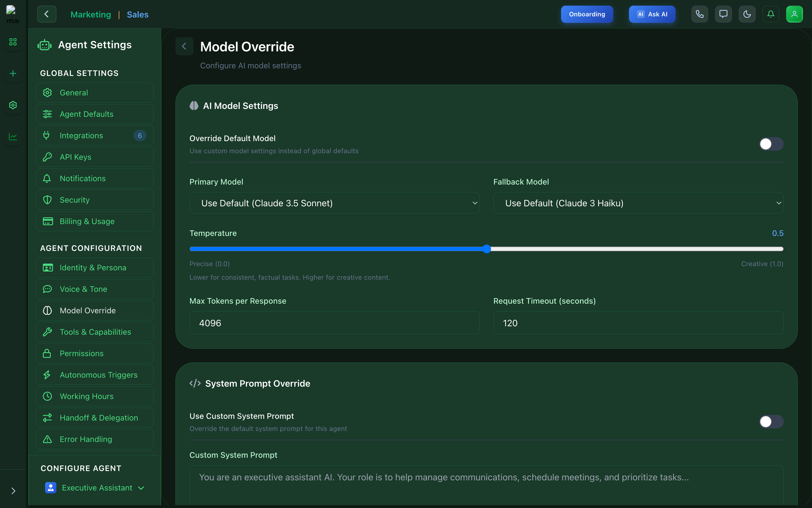Open Error Handling configuration

[x=95, y=439]
